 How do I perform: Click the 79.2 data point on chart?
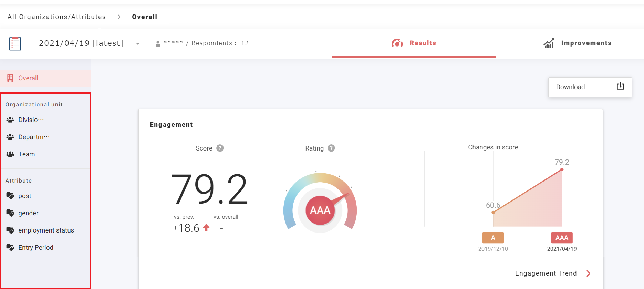tap(562, 169)
